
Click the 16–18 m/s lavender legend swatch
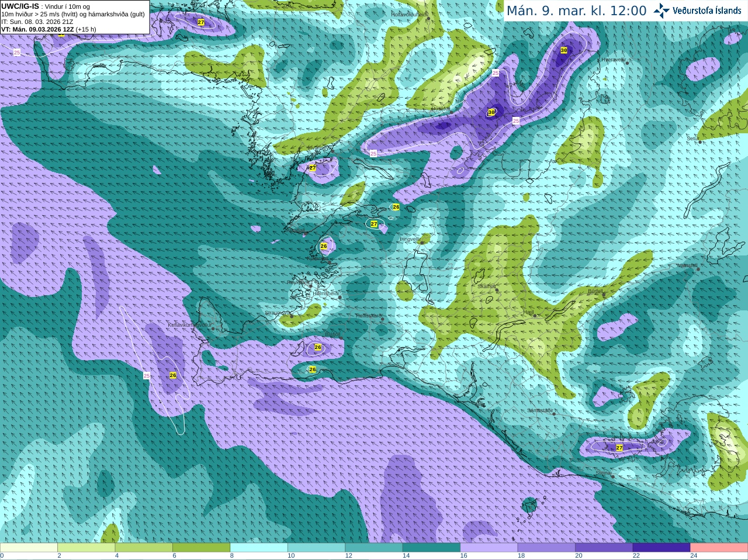coord(489,548)
